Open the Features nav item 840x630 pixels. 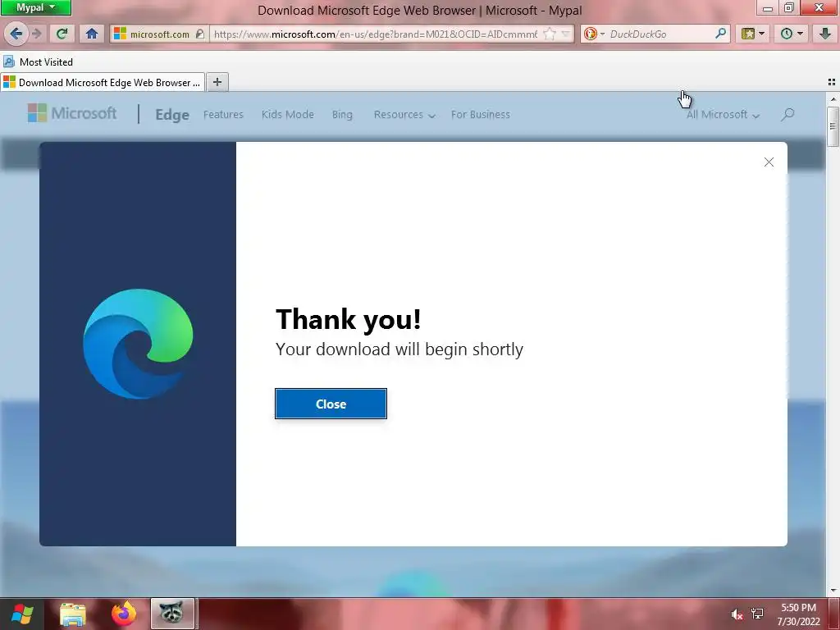pyautogui.click(x=223, y=115)
